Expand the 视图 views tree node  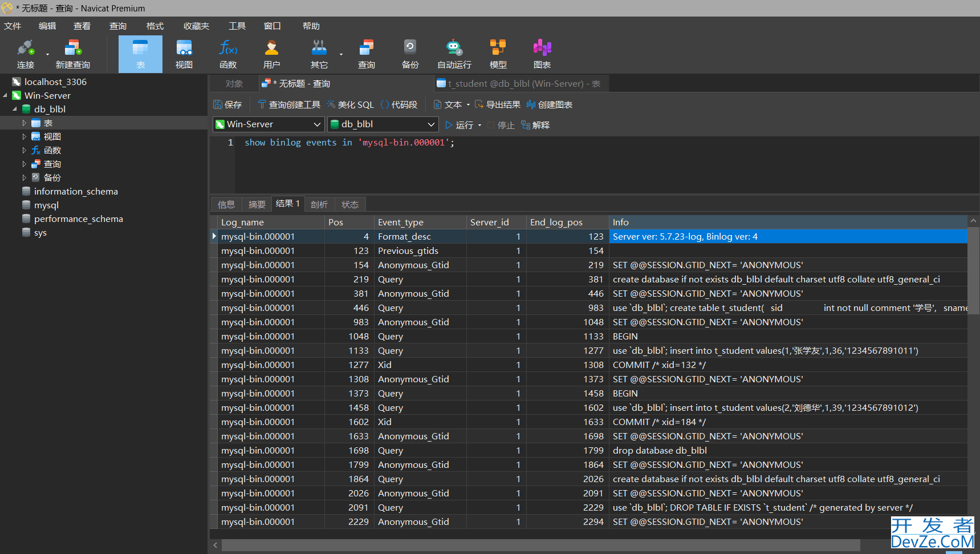(x=24, y=136)
